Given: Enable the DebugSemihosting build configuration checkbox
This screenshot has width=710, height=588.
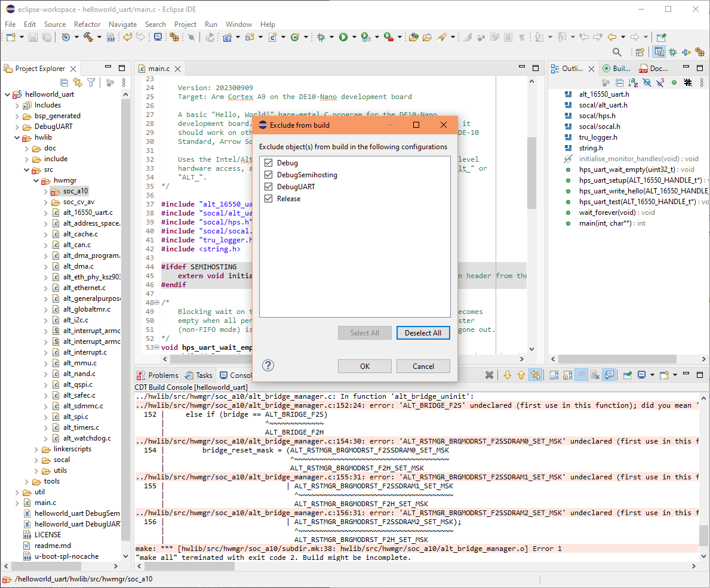Looking at the screenshot, I should tap(268, 174).
